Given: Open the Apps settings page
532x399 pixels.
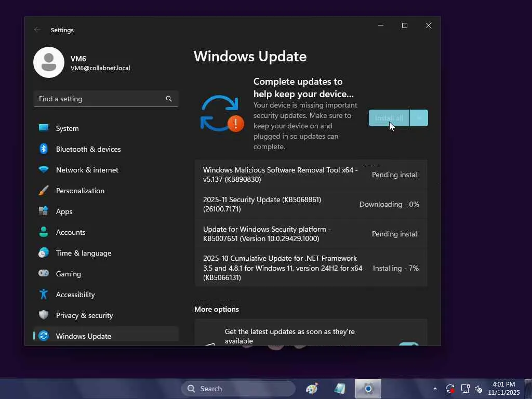Looking at the screenshot, I should coord(106,211).
